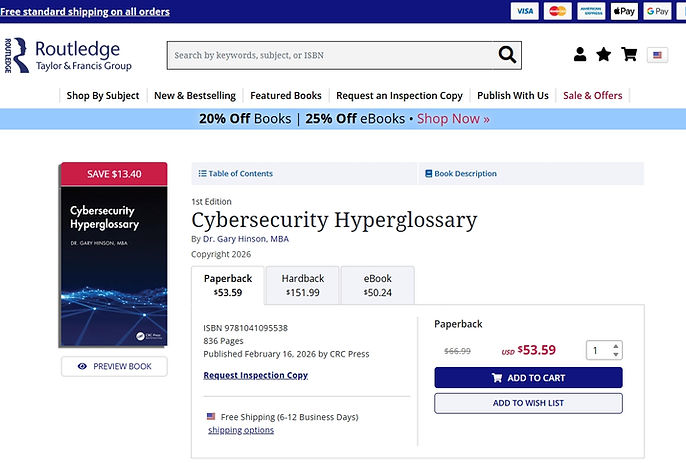Open wish list star icon
The height and width of the screenshot is (463, 686).
click(x=603, y=54)
